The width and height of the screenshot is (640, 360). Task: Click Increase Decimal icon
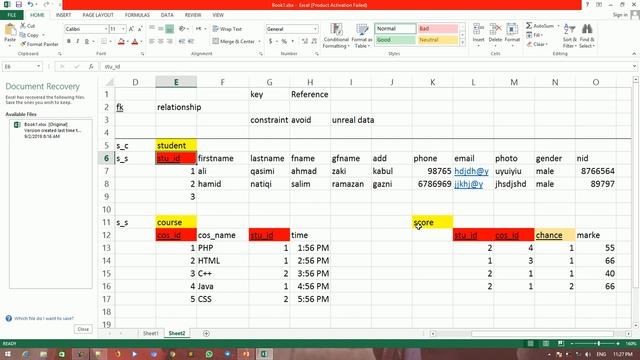pos(305,41)
